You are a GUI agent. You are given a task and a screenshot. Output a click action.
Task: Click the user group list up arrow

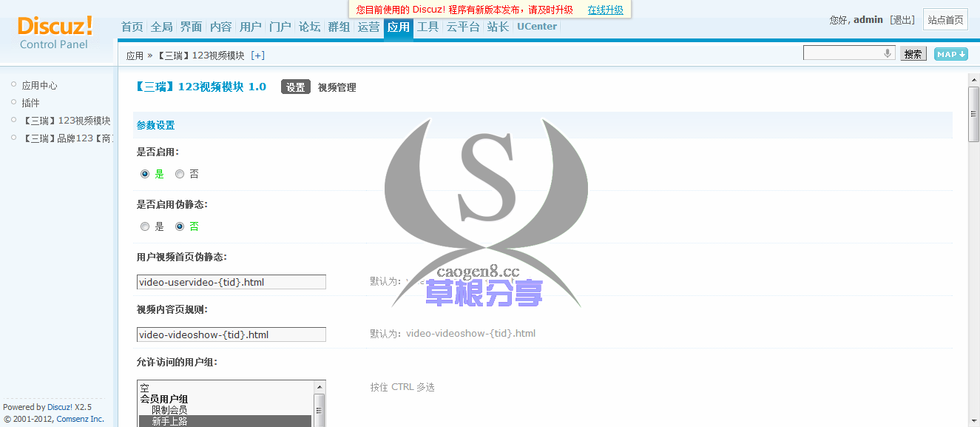(320, 387)
